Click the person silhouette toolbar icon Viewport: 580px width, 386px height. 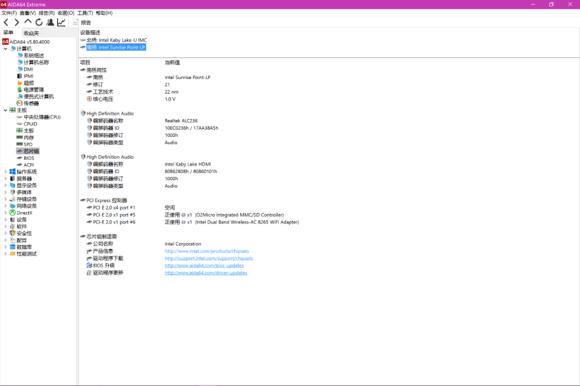coord(50,23)
